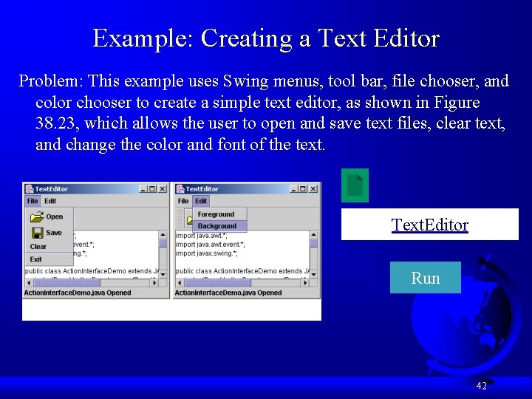Click down scroll arrow in left editor window
This screenshot has width=532, height=399.
(x=163, y=274)
